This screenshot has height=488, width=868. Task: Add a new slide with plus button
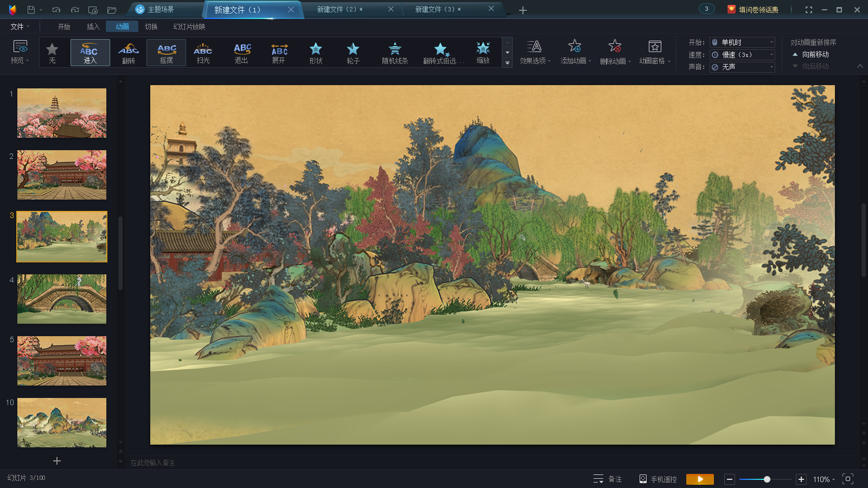(x=57, y=461)
